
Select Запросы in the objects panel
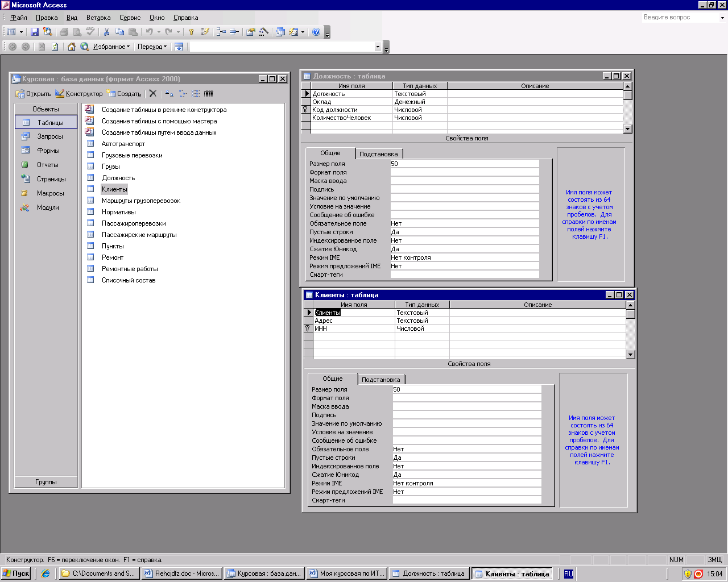50,136
